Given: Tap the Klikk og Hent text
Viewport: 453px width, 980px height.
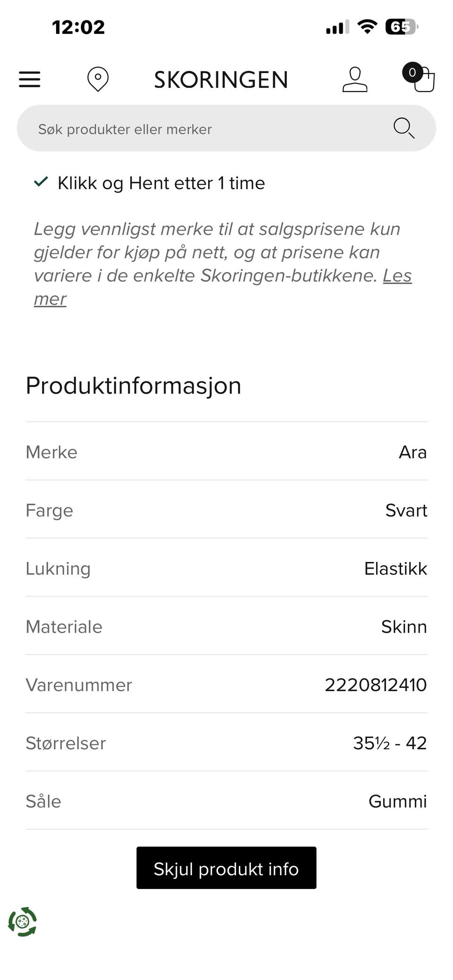Looking at the screenshot, I should 161,183.
